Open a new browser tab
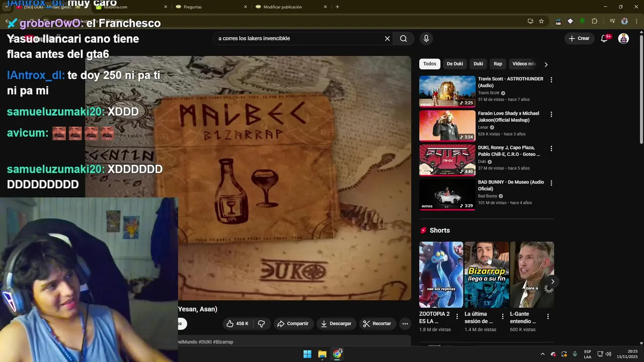 (337, 7)
